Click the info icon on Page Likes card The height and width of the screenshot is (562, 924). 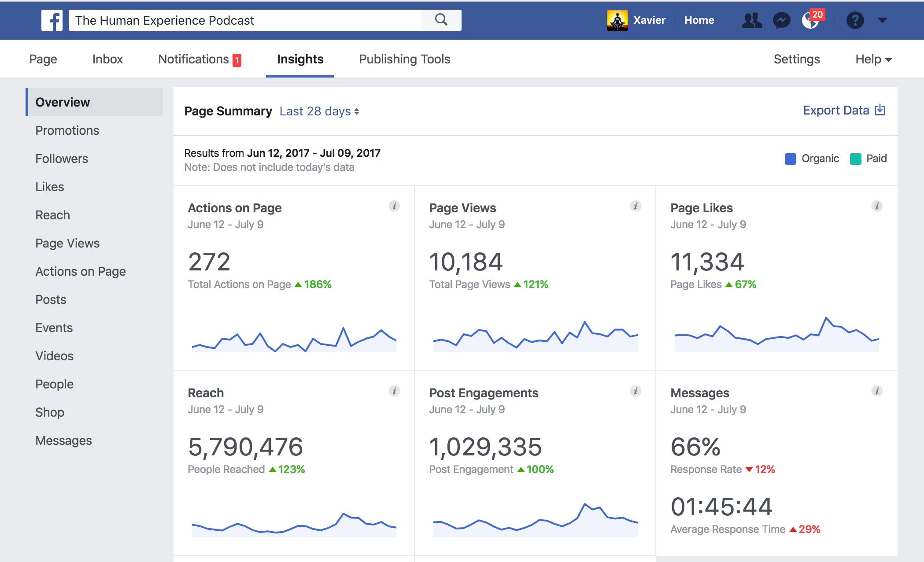click(x=877, y=206)
